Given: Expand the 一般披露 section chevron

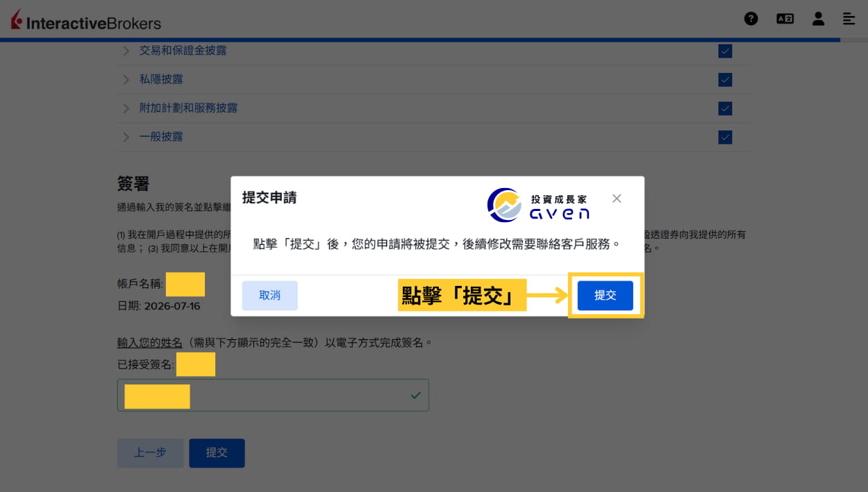Looking at the screenshot, I should (126, 137).
